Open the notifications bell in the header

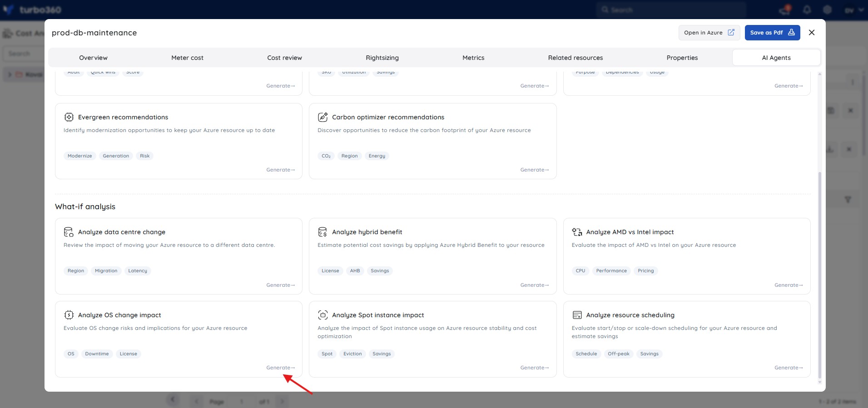[x=807, y=10]
